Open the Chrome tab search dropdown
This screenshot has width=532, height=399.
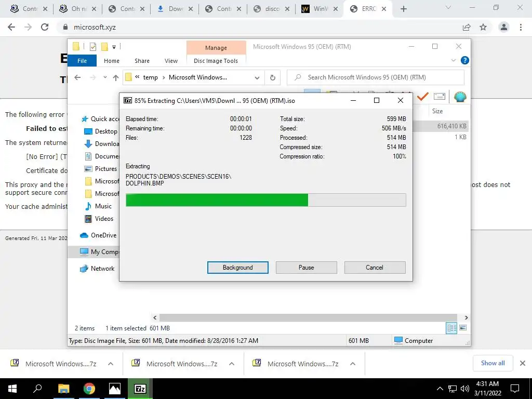(x=448, y=7)
